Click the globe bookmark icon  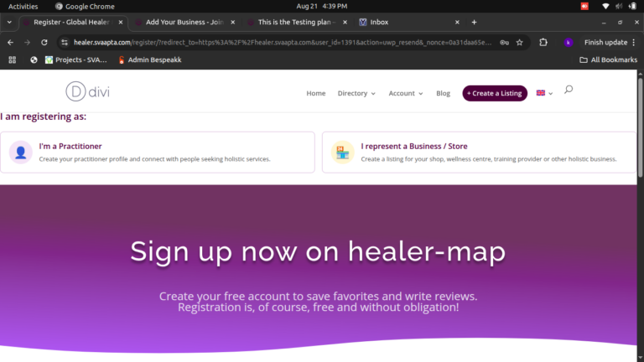click(34, 60)
